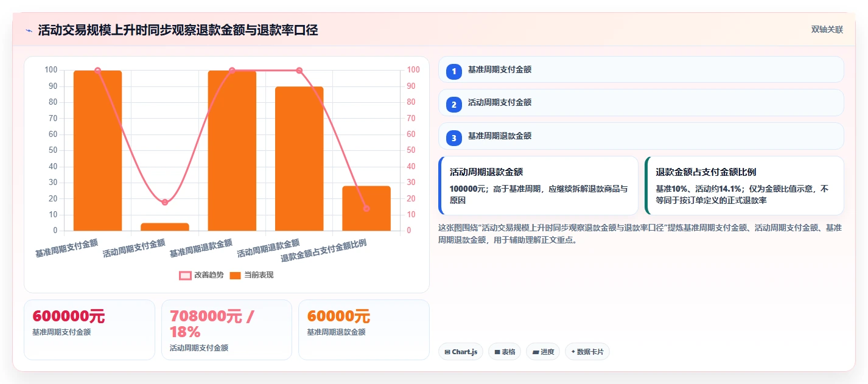
Task: Click the orange 当前表现 legend swatch
Action: point(235,276)
